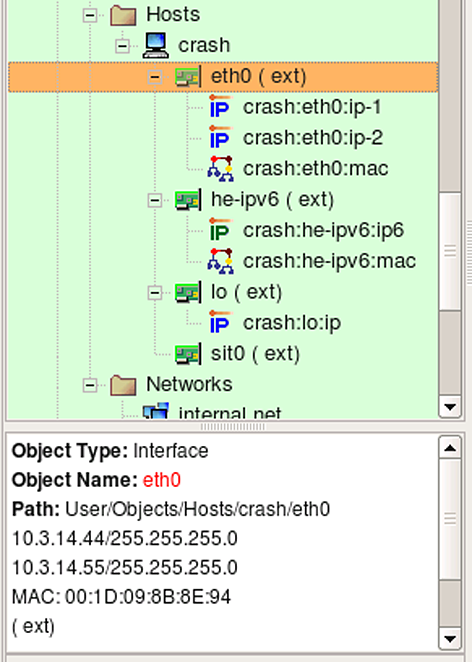Click the 10.3.14.55/255.255.255.0 address line
Image resolution: width=472 pixels, height=662 pixels.
pyautogui.click(x=125, y=568)
